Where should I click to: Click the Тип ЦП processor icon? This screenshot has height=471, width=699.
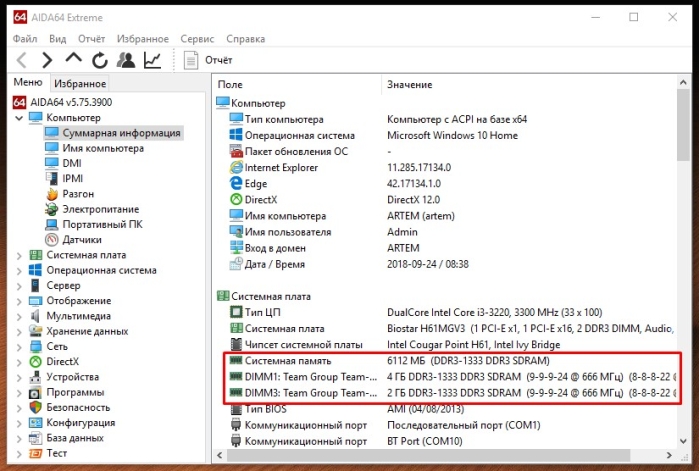236,312
